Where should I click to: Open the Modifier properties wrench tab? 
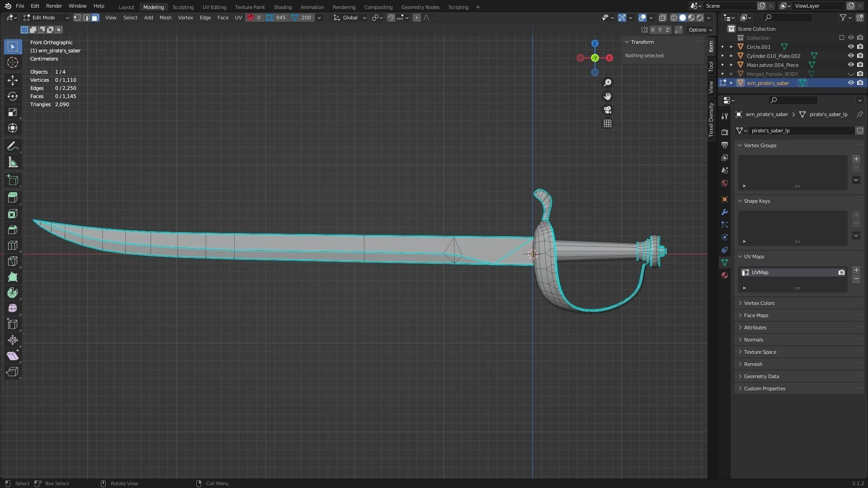[x=725, y=212]
